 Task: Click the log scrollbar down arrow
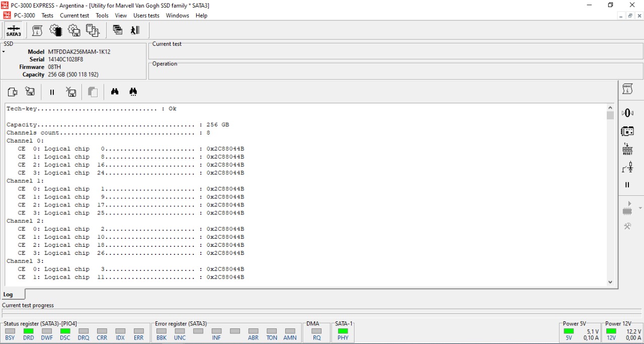click(x=610, y=282)
